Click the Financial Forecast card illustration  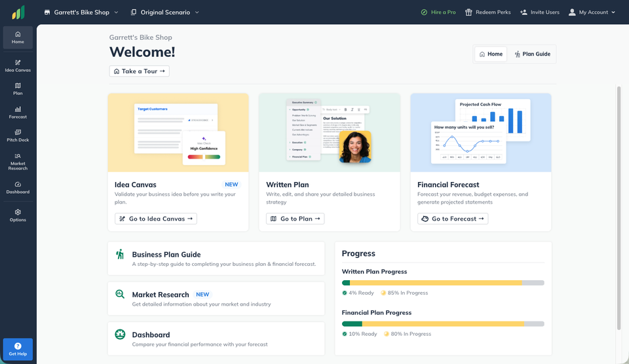tap(480, 133)
